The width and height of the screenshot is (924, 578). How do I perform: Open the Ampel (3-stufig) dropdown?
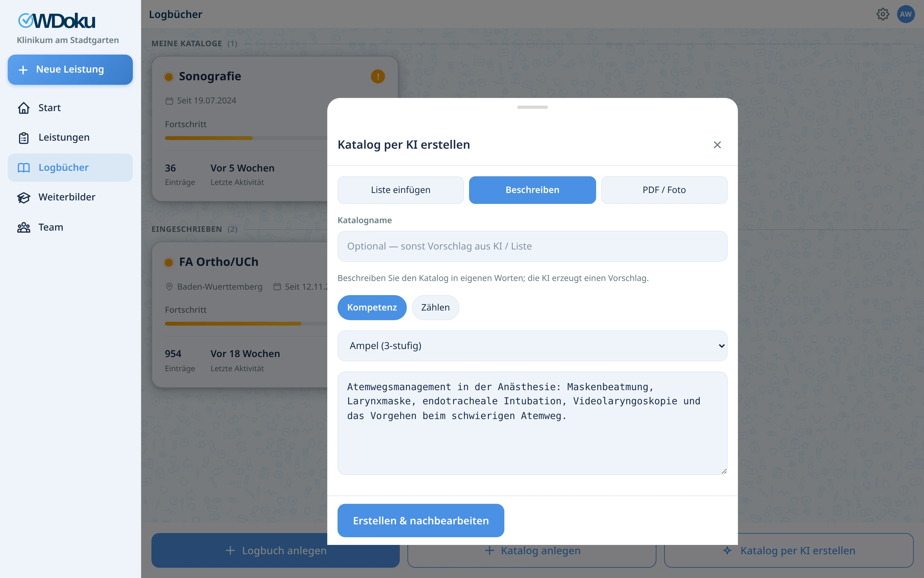(532, 346)
